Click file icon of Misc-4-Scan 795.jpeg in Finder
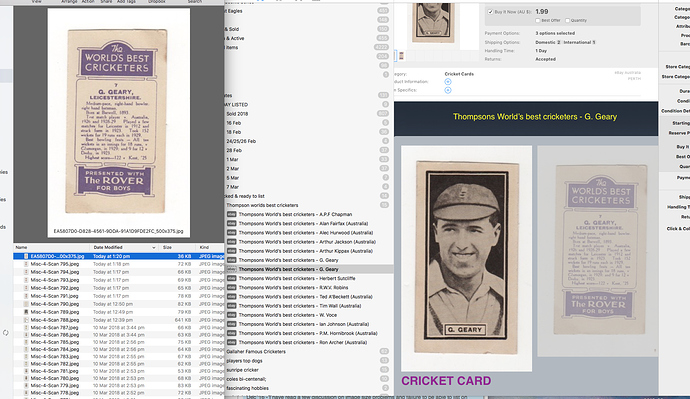Image resolution: width=690 pixels, height=399 pixels. coord(26,264)
